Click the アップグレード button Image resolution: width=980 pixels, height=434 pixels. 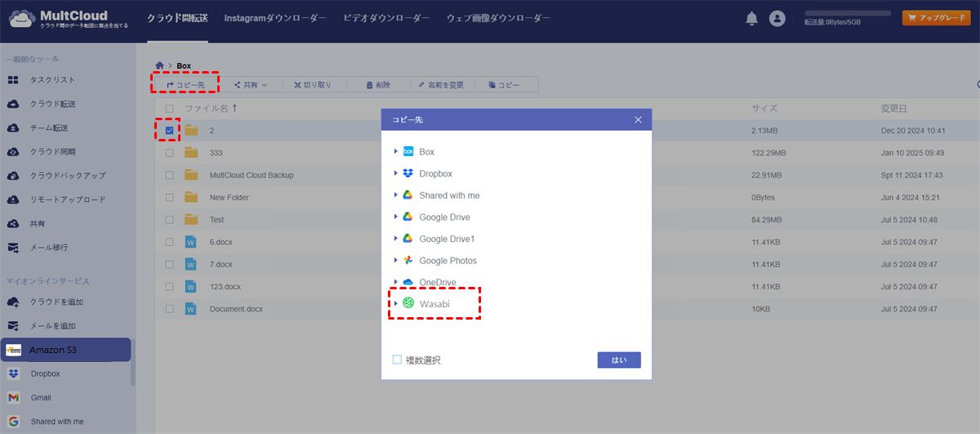click(x=936, y=18)
